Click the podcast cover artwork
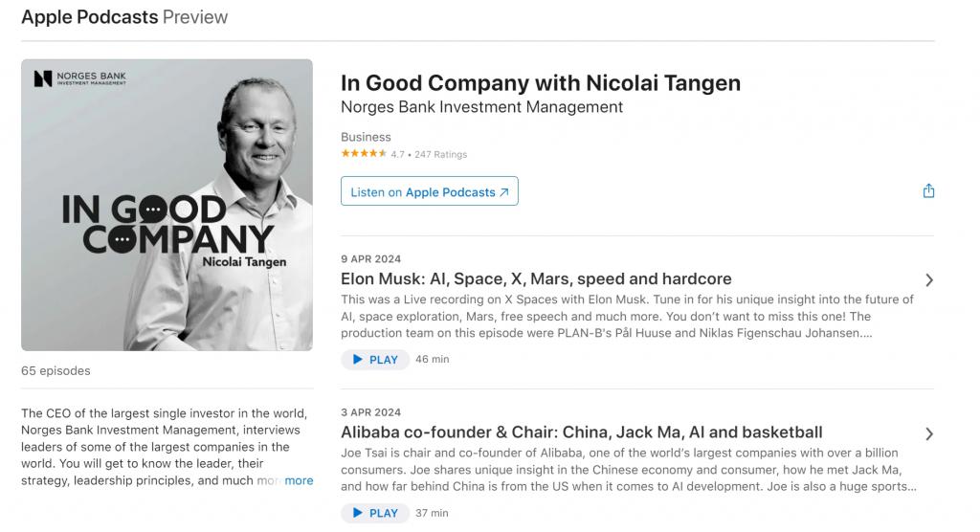The width and height of the screenshot is (980, 532). tap(167, 205)
